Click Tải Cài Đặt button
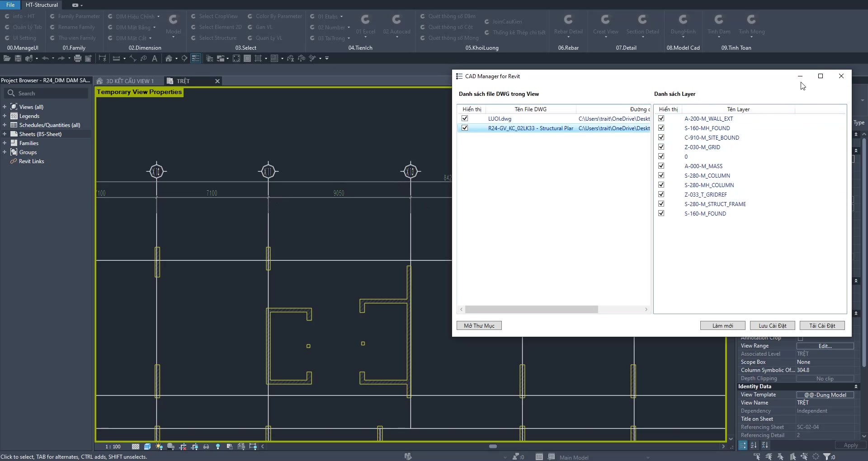Viewport: 868px width, 461px height. click(822, 325)
